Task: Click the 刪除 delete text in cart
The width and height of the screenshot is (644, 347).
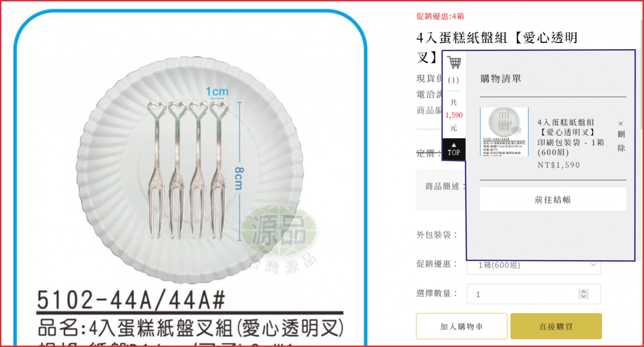Action: tap(621, 141)
